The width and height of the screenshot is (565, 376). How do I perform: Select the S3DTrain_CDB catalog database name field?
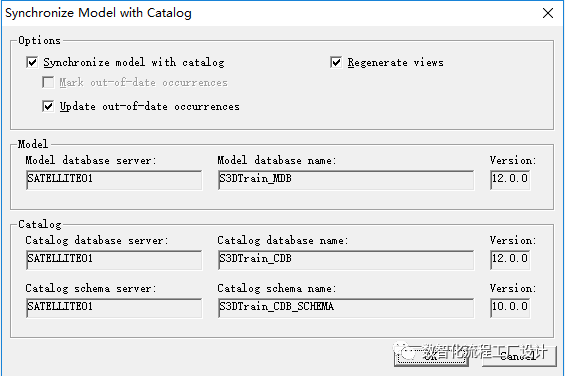tap(346, 260)
